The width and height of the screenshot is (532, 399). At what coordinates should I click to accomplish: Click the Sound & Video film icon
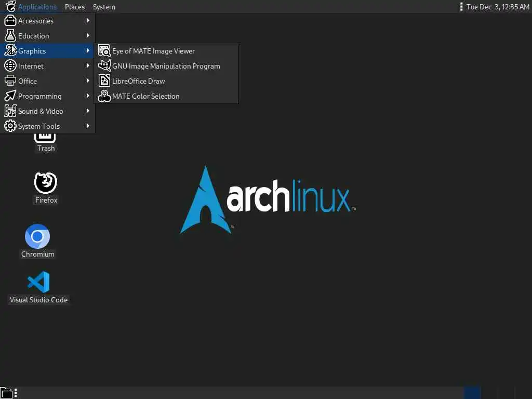[x=10, y=111]
